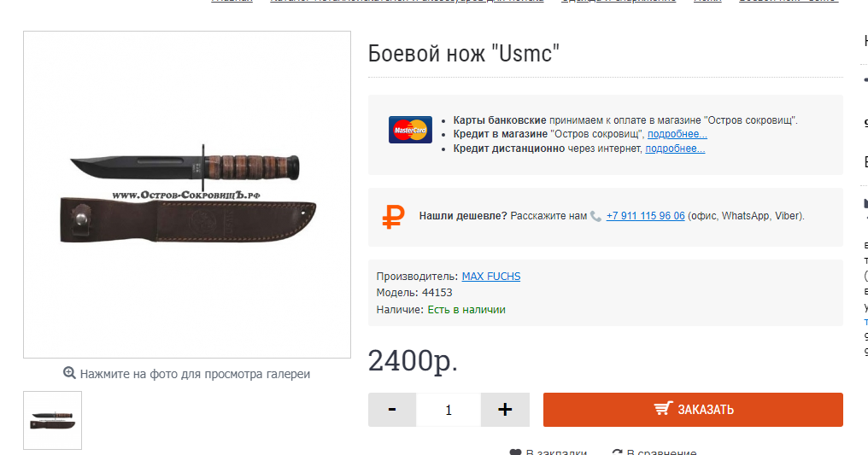The width and height of the screenshot is (868, 455).
Task: Open the main knife product photo
Action: tap(187, 195)
